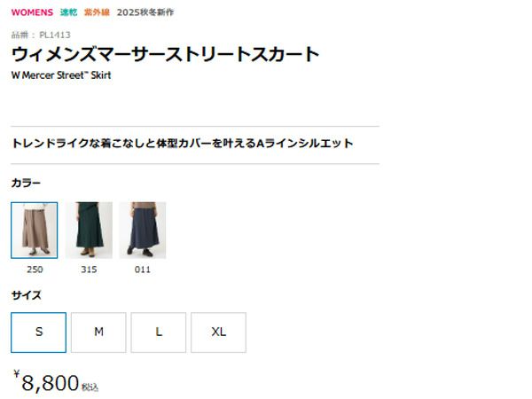Click the color code label 315

point(89,270)
